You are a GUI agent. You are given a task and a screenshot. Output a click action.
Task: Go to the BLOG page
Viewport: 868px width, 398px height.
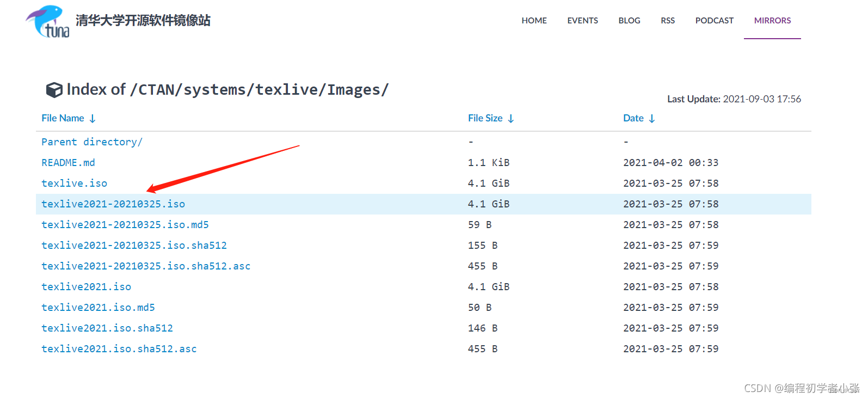tap(629, 21)
